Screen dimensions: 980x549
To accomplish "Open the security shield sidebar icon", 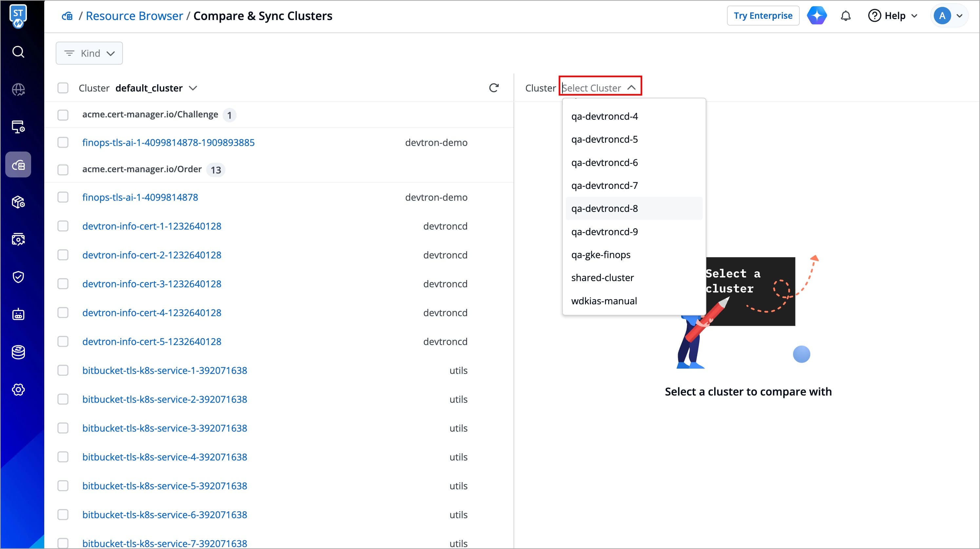I will click(x=18, y=277).
